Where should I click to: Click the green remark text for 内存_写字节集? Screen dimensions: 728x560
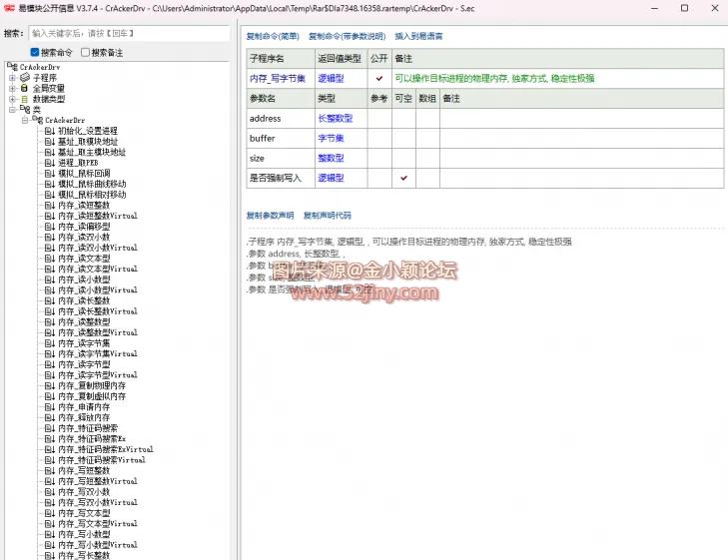[494, 79]
